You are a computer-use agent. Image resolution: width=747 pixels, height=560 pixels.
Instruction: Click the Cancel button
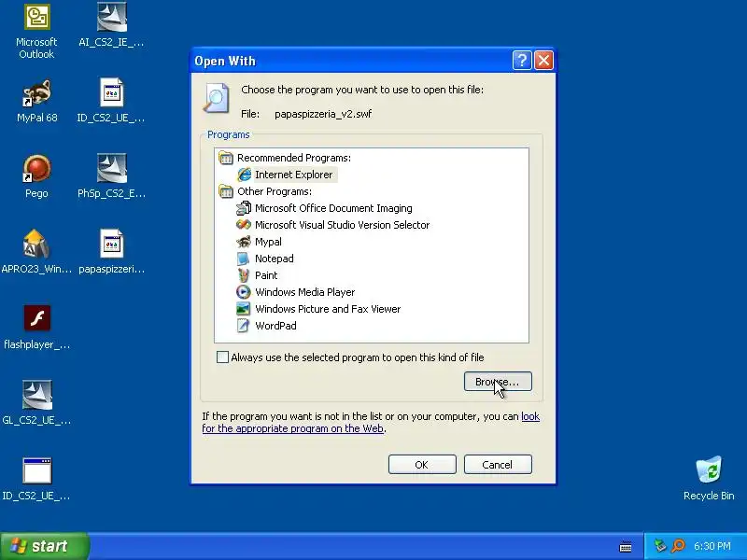(x=498, y=464)
